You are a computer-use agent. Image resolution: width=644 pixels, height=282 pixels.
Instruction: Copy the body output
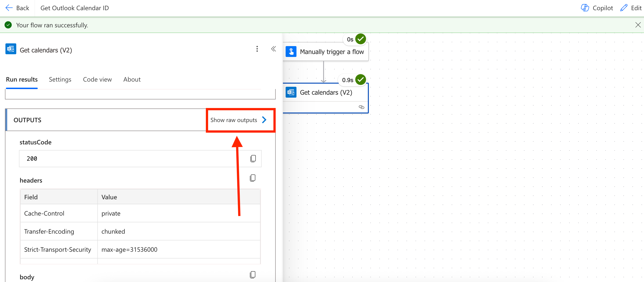252,275
